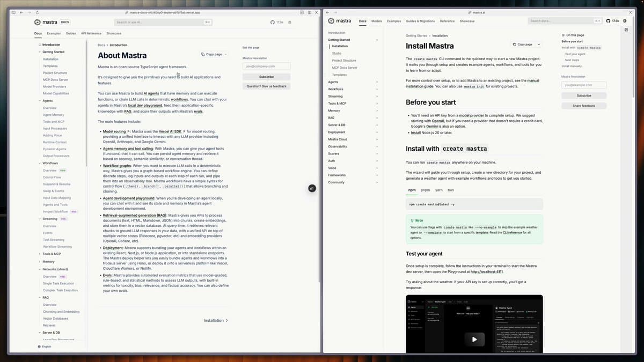Screen dimensions: 644x362
Task: Select the API Reference nav item in the preview docs
Action: [x=91, y=33]
